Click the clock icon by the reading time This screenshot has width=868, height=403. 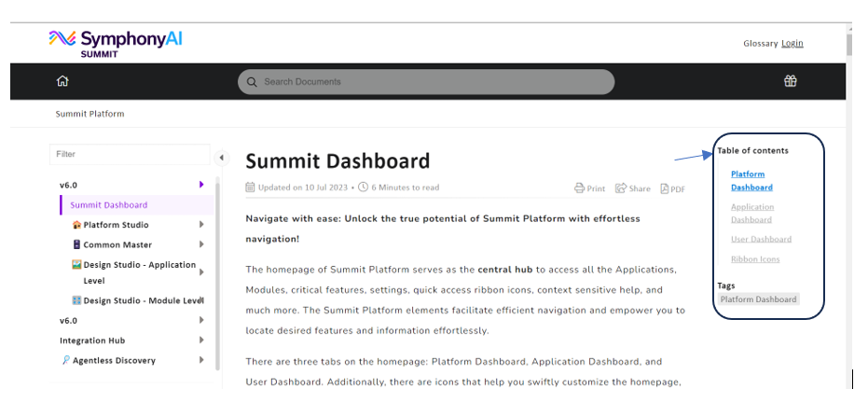(x=364, y=188)
